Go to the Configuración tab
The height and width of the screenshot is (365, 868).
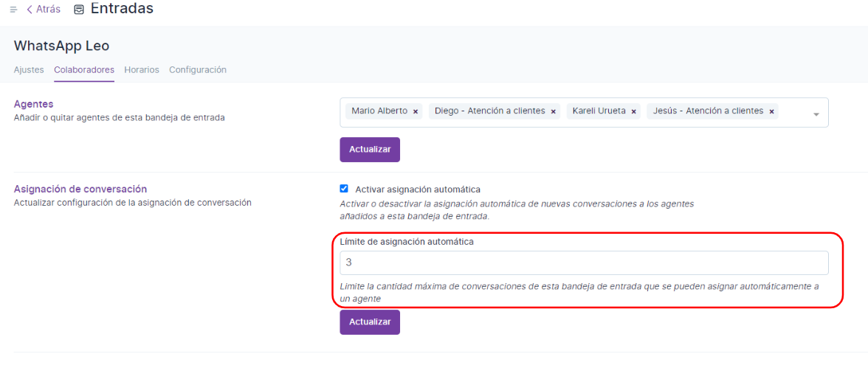(198, 70)
